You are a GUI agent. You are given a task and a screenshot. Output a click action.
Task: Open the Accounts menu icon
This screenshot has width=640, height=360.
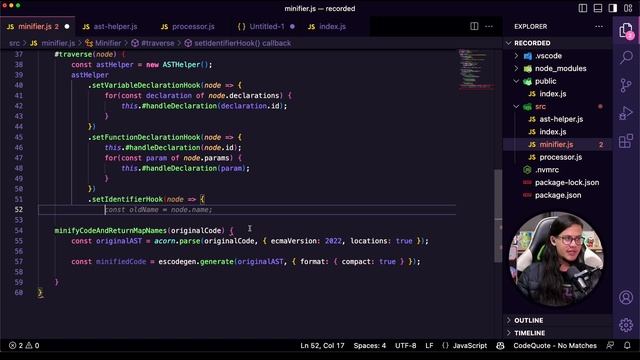coord(626,297)
